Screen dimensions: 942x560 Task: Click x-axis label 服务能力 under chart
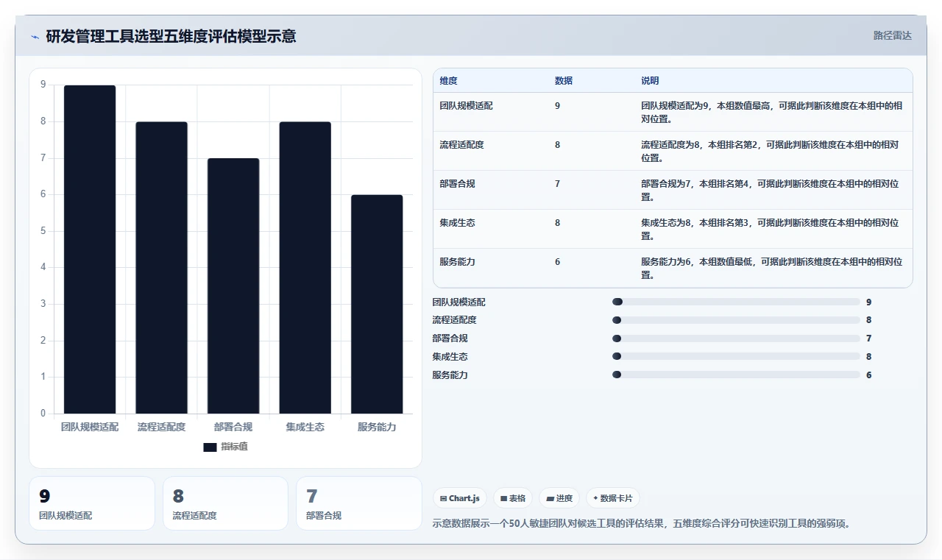[x=377, y=427]
